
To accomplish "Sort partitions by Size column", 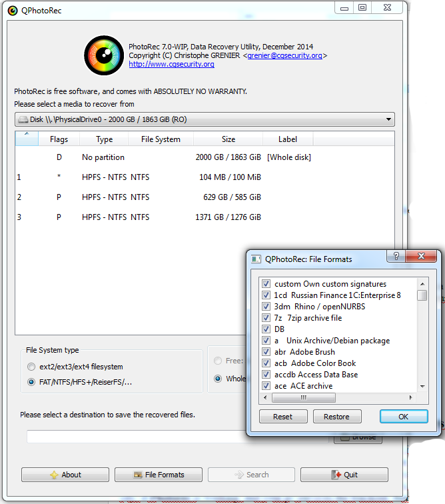I will point(228,139).
